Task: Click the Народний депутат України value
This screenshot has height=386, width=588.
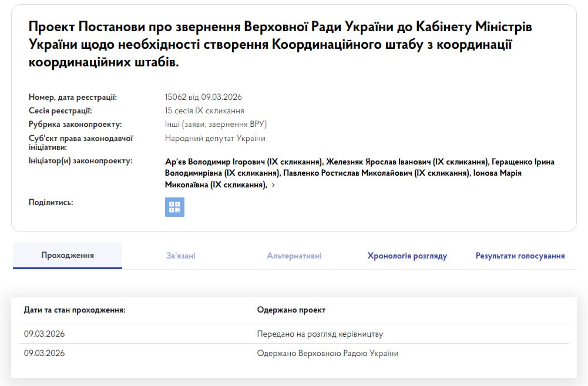Action: (215, 138)
